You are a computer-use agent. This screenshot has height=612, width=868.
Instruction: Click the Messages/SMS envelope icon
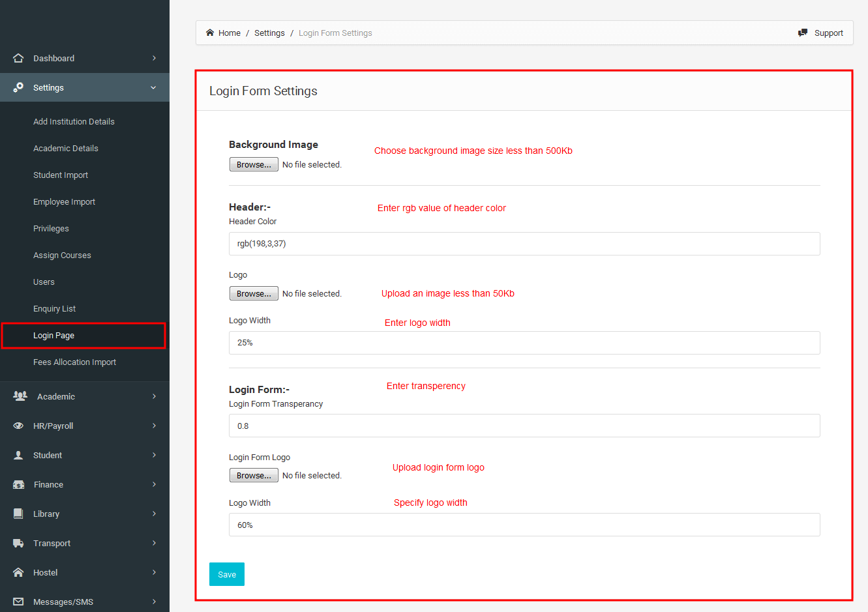[x=18, y=602]
